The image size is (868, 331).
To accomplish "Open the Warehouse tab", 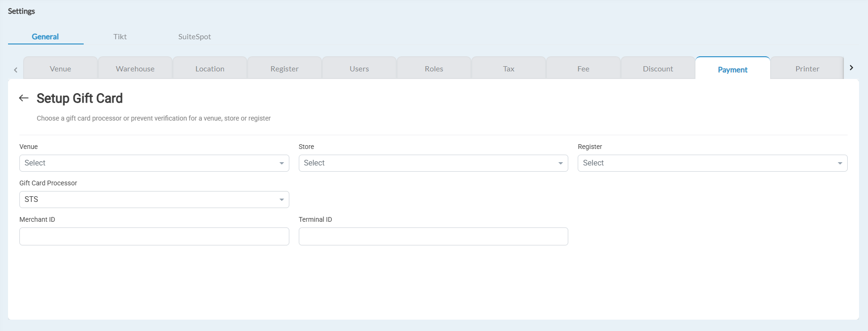I will [135, 69].
